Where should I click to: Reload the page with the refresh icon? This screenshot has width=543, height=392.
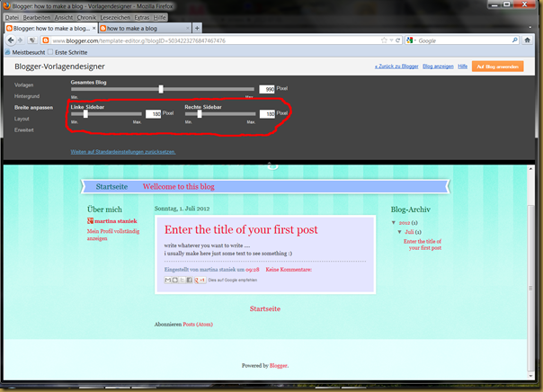point(398,40)
